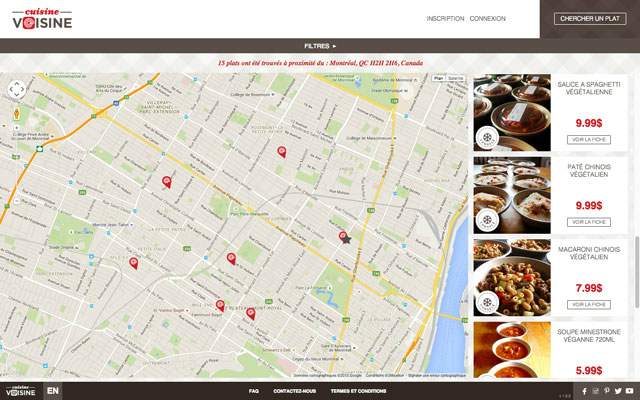The height and width of the screenshot is (400, 640).
Task: Click the map zoom slider track
Action: click(17, 164)
